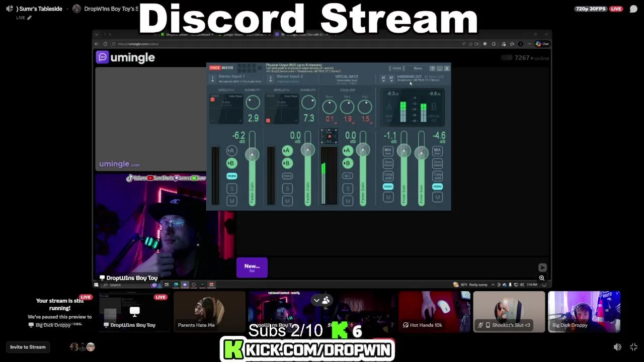Select Shockzz's Slut <3 video tile
This screenshot has width=644, height=362.
tap(509, 312)
